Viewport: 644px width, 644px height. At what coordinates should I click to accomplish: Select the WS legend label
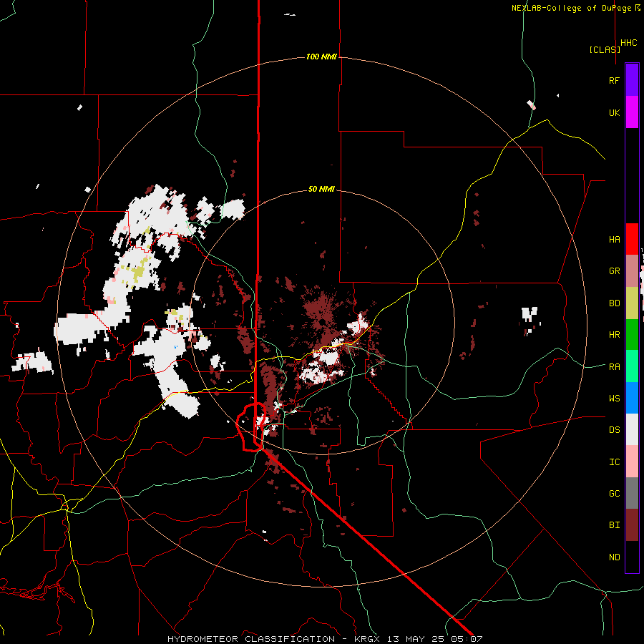click(x=614, y=398)
